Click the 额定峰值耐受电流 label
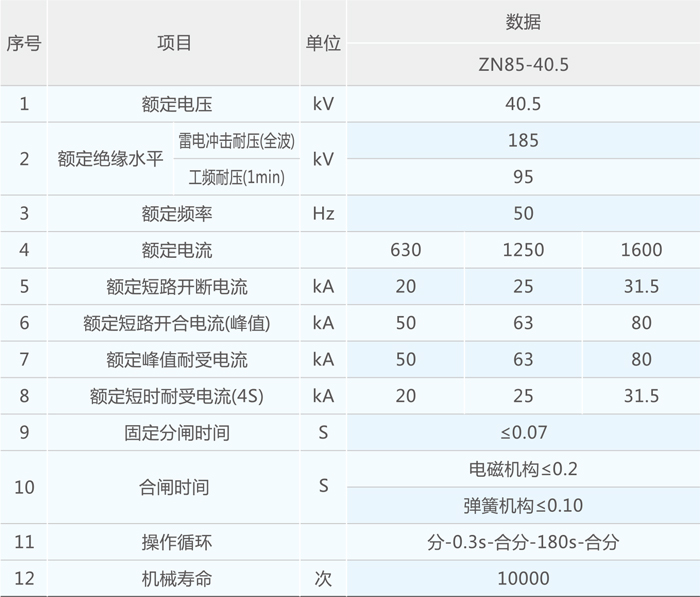This screenshot has height=597, width=700. [x=175, y=360]
